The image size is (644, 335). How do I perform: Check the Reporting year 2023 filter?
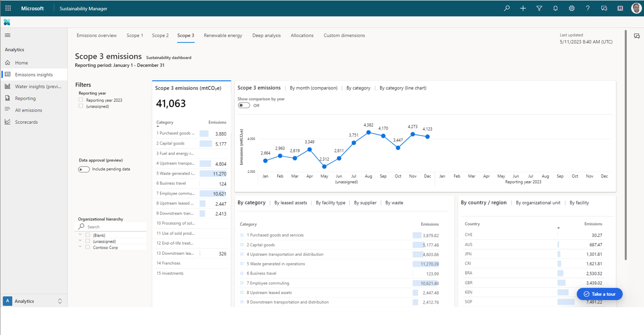80,100
